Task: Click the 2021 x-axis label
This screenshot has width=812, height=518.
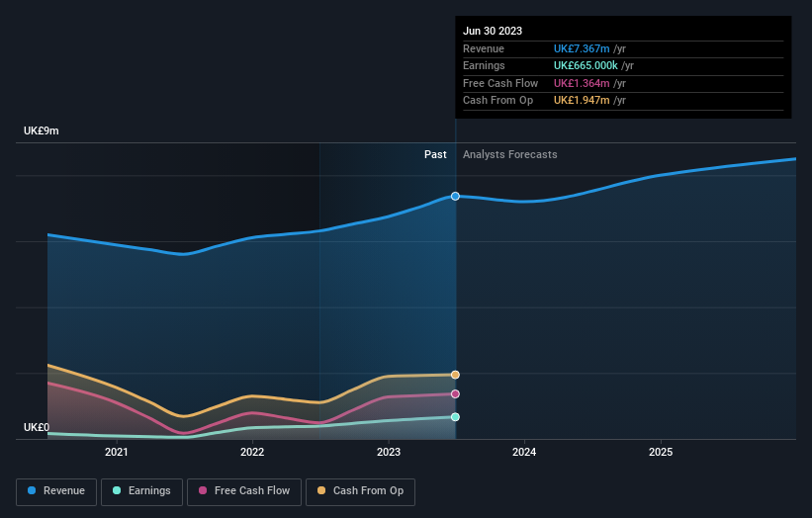Action: [x=117, y=453]
